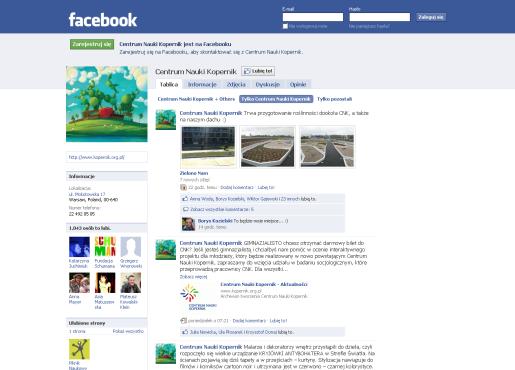Click Dodaj komentarz under first post
The height and width of the screenshot is (370, 515).
pyautogui.click(x=237, y=187)
